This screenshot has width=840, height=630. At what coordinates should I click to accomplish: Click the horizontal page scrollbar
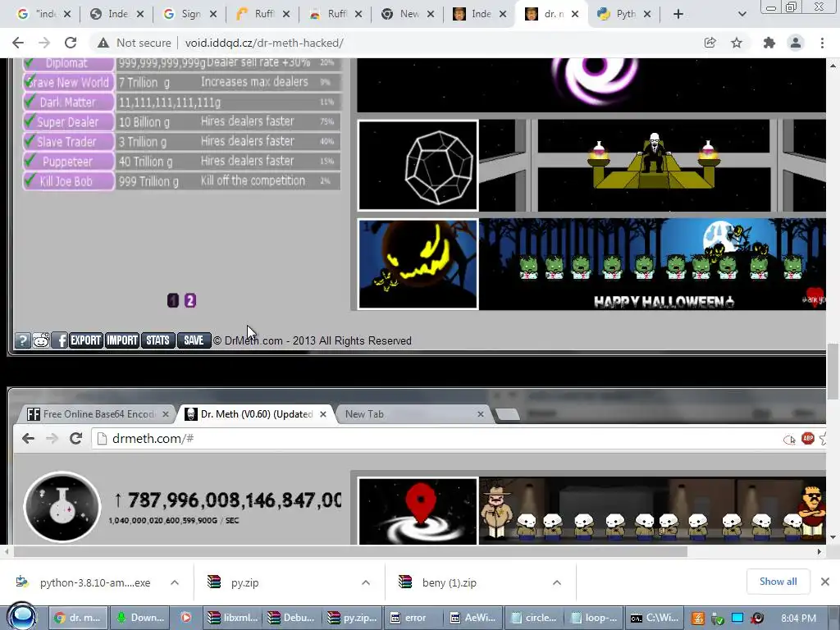pyautogui.click(x=350, y=551)
